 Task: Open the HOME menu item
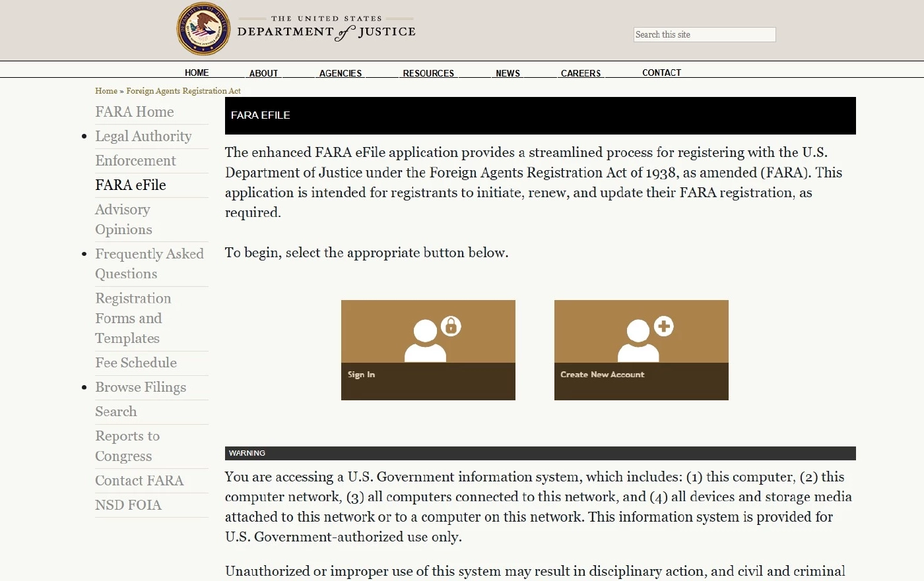tap(197, 73)
